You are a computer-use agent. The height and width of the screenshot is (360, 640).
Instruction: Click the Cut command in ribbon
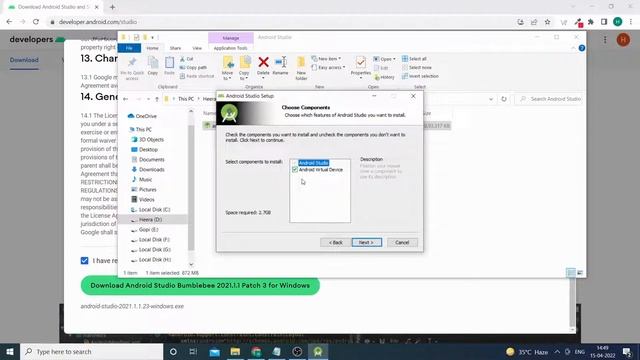click(x=187, y=59)
